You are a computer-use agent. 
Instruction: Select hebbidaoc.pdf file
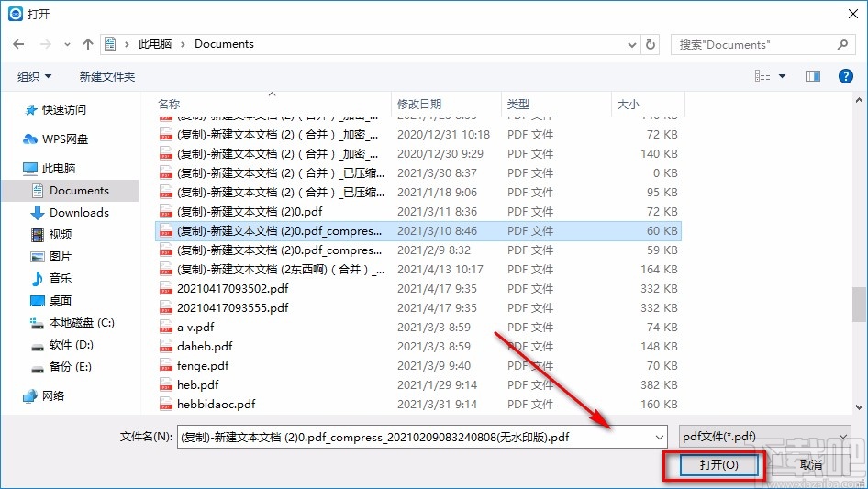coord(418,405)
